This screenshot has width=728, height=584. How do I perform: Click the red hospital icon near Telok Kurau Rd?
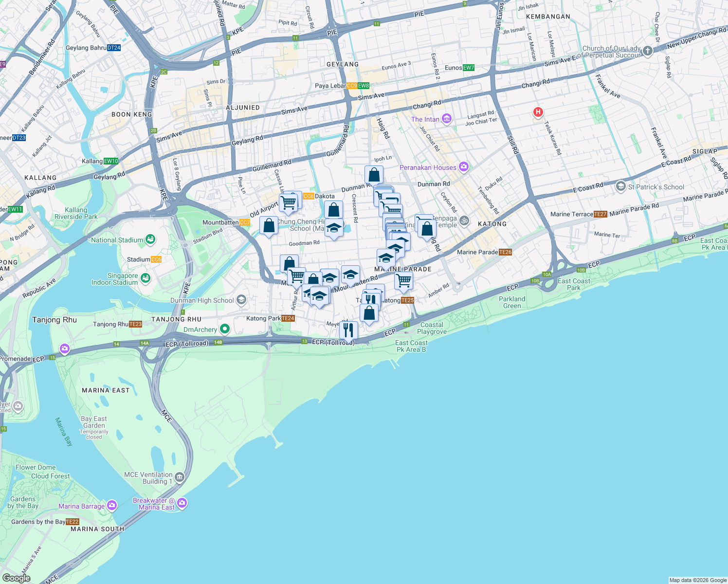[538, 112]
